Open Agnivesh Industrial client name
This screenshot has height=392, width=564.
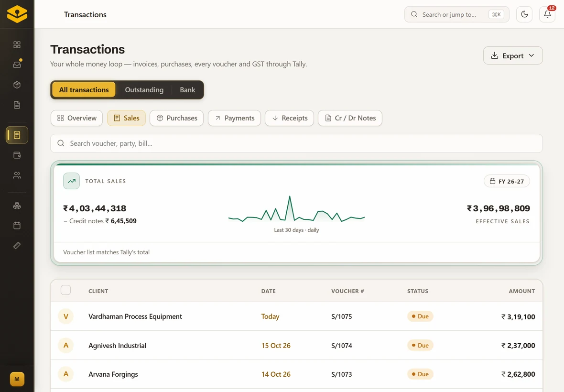click(117, 346)
